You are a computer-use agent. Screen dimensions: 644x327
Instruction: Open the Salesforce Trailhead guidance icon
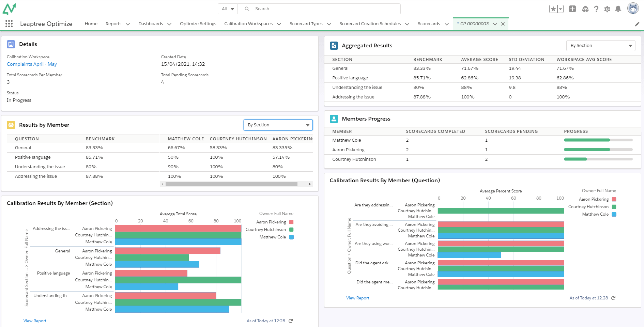coord(585,9)
